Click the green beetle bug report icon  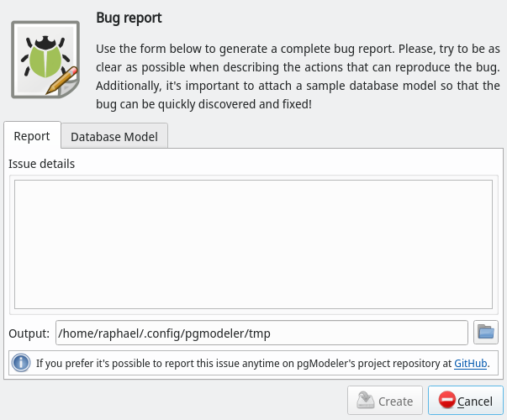[45, 60]
